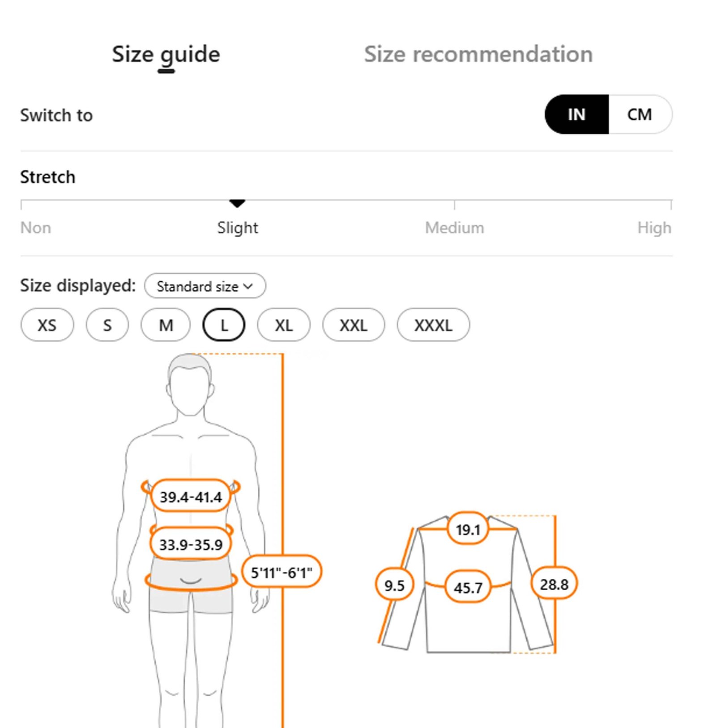Click the stretch slider marker at Slight
716x728 pixels.
coord(237,204)
